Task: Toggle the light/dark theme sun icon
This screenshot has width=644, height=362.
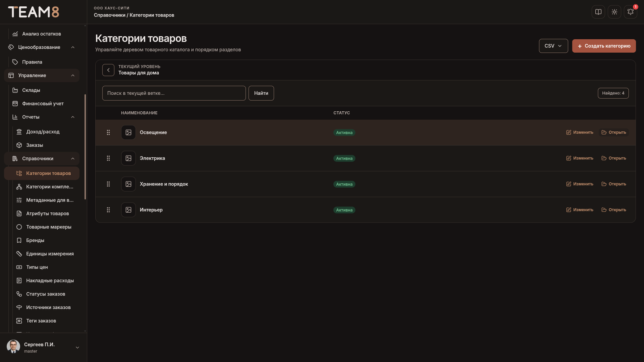Action: pyautogui.click(x=614, y=12)
